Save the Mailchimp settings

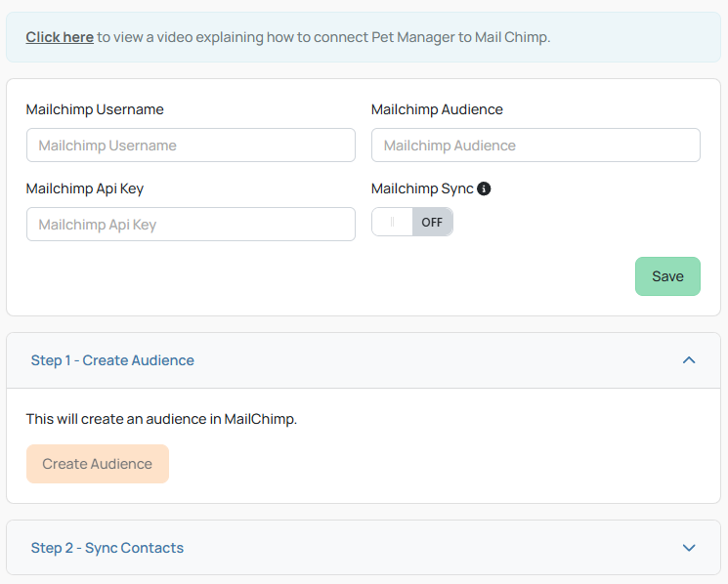tap(667, 276)
